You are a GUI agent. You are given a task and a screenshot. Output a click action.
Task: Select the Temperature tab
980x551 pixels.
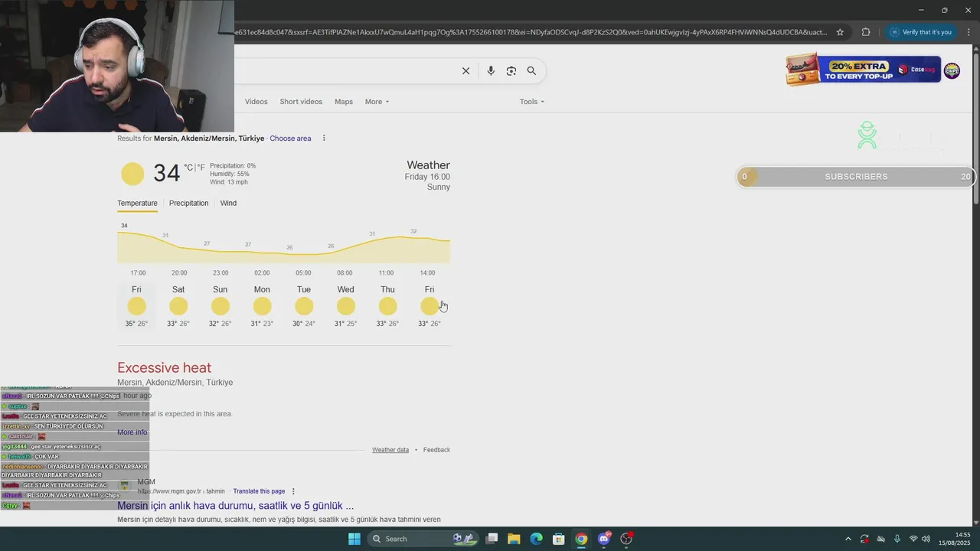coord(137,204)
